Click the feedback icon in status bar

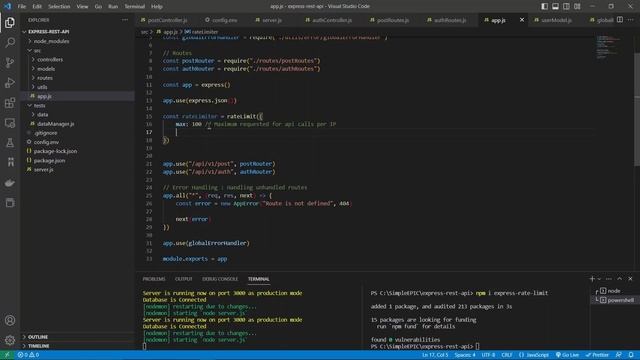pos(619,355)
